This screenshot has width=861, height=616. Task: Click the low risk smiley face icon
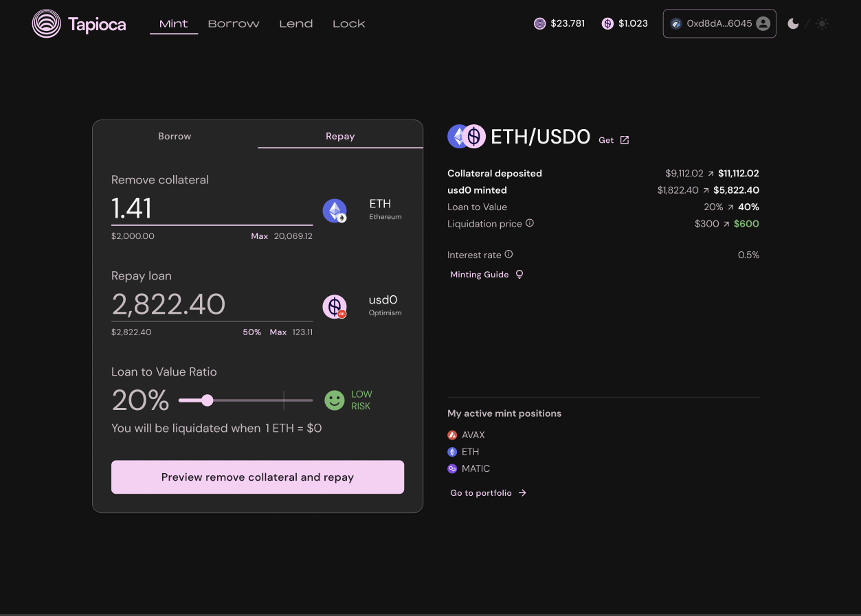tap(335, 400)
